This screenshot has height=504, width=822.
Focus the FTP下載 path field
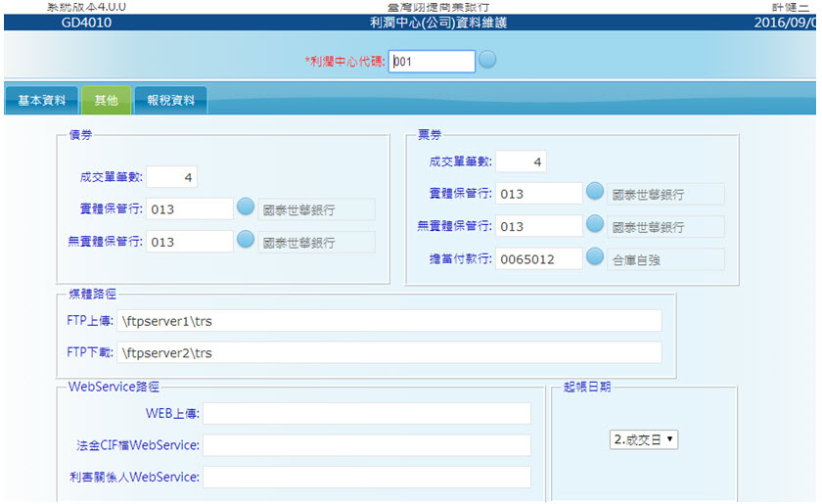(388, 352)
